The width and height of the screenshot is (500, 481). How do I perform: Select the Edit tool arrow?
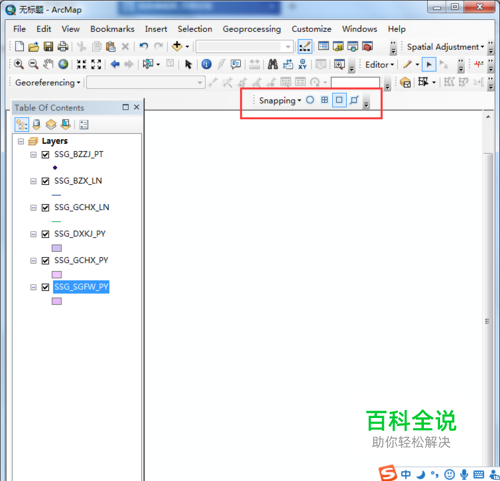point(429,65)
